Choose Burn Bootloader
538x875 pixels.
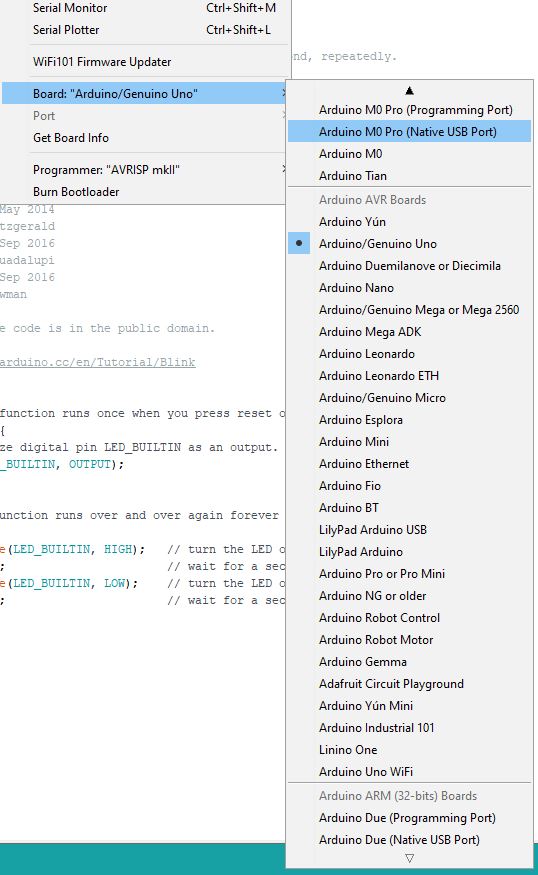(145, 191)
